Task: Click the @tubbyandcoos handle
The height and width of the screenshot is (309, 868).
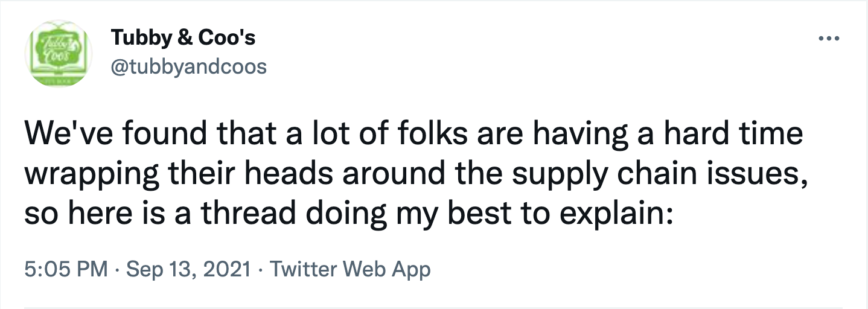Action: point(188,66)
